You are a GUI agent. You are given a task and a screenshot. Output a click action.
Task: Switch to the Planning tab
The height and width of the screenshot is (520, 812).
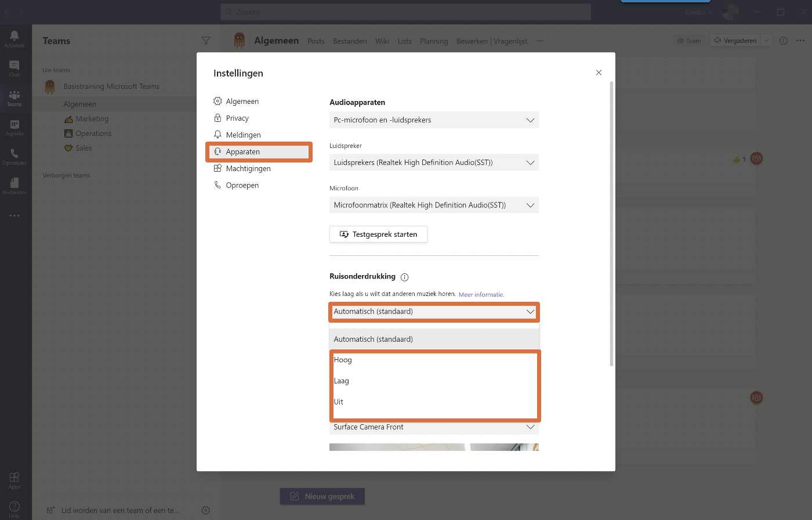click(434, 41)
